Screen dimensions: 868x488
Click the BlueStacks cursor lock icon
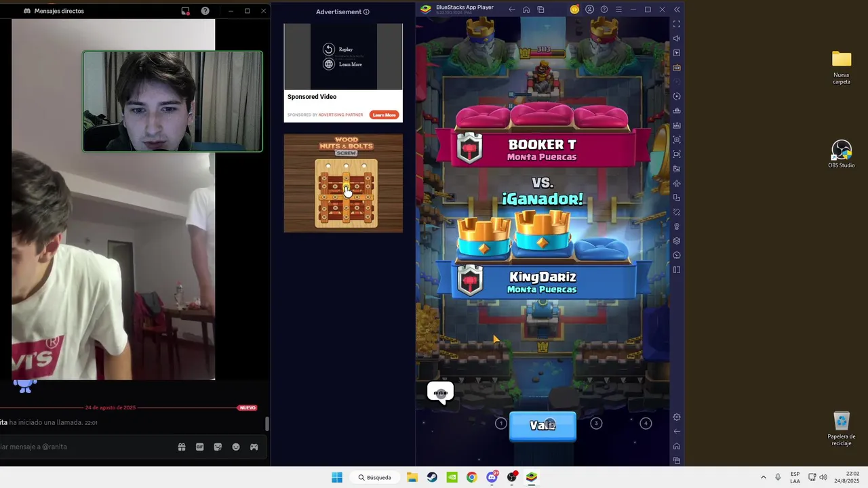[x=677, y=53]
